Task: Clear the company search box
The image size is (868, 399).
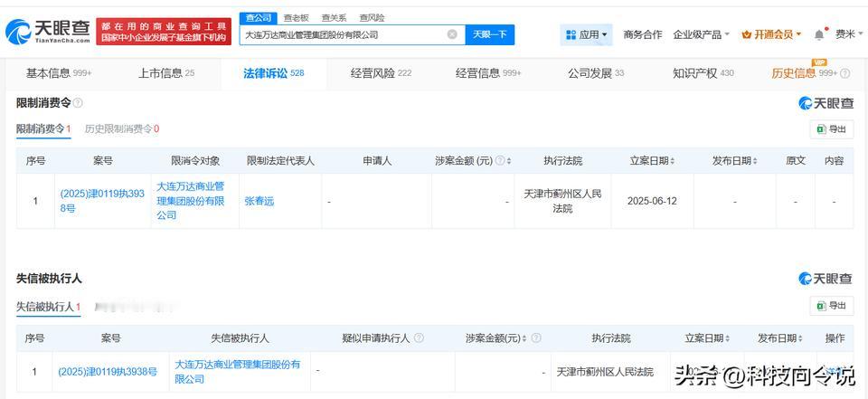Action: tap(452, 34)
